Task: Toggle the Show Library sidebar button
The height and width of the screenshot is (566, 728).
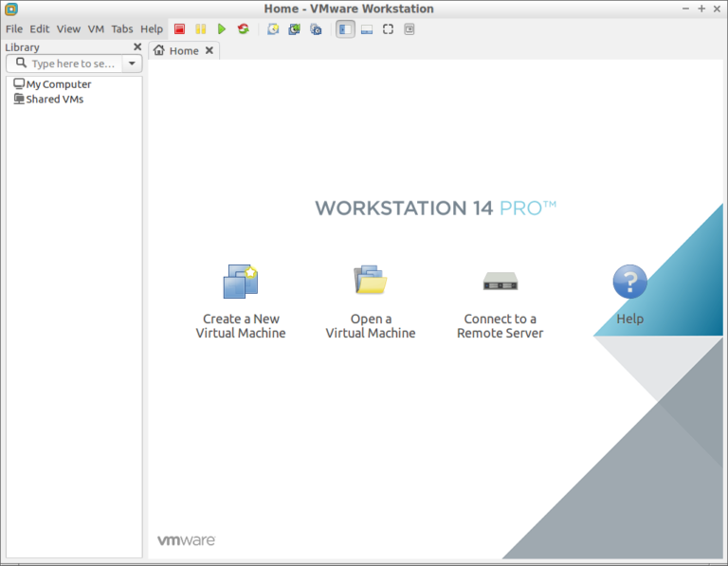Action: 345,29
